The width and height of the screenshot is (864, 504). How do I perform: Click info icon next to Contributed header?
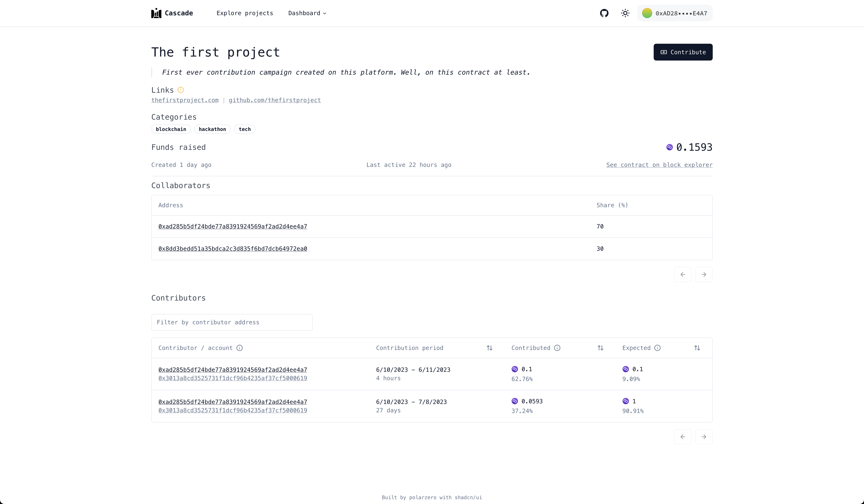pyautogui.click(x=557, y=348)
